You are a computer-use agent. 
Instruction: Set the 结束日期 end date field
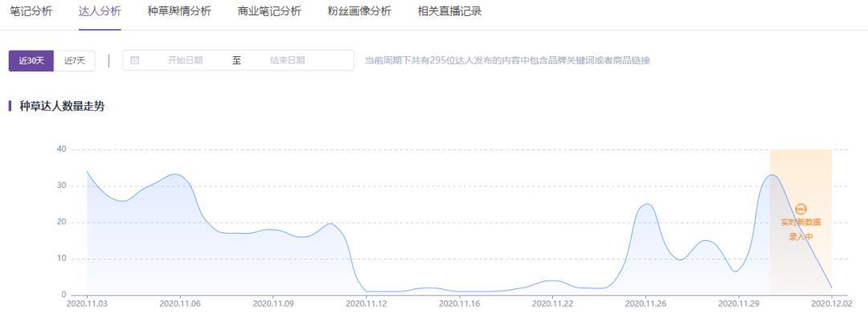pos(287,60)
